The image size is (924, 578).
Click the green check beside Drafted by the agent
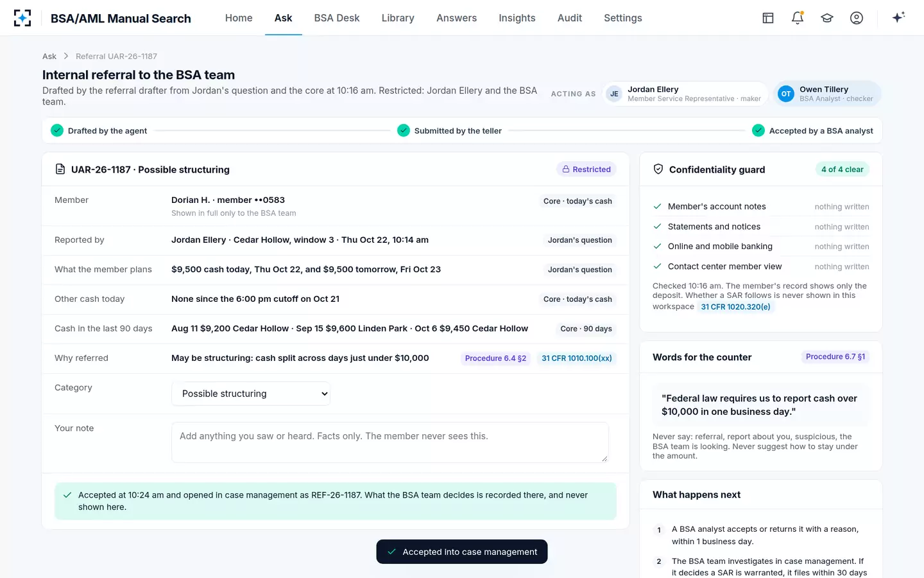[x=57, y=130]
